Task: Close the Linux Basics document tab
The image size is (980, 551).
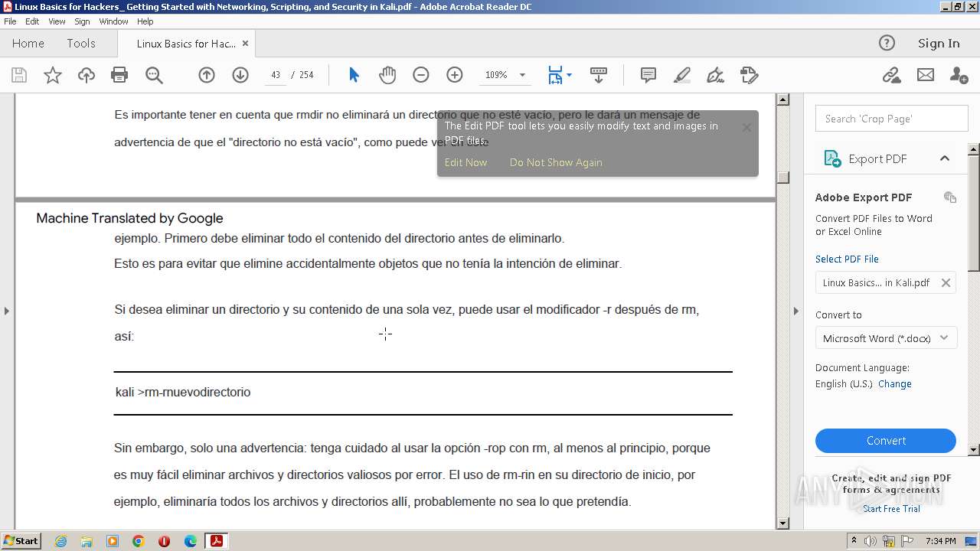Action: 245,44
